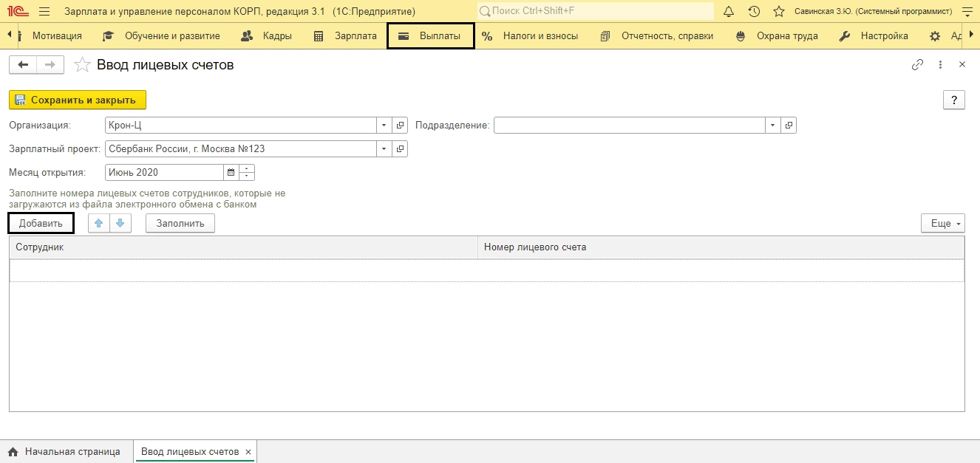The height and width of the screenshot is (463, 980).
Task: Open notifications bell icon
Action: [729, 11]
